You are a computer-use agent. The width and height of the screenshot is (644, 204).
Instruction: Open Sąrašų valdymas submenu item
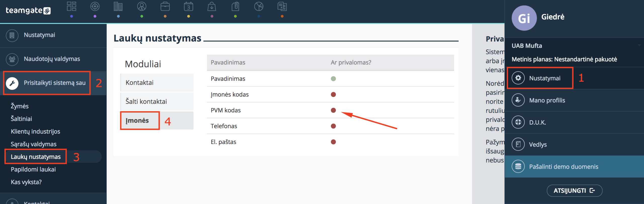pos(33,144)
